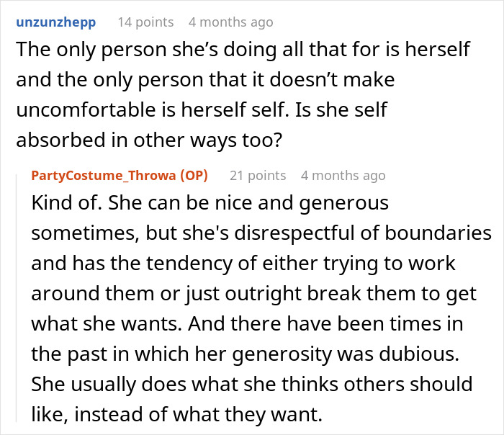
Task: Click the line 'uncomfortable is herself self. Is she self'
Action: (x=202, y=110)
